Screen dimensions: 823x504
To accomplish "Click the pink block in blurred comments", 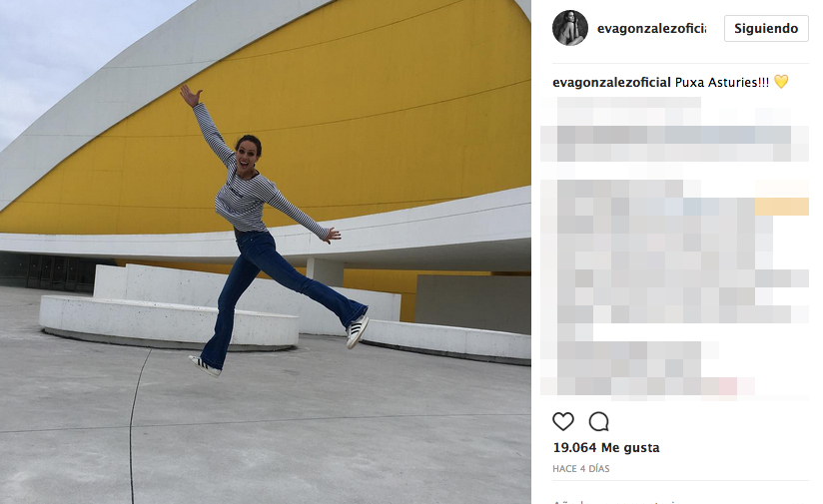I will pos(728,386).
